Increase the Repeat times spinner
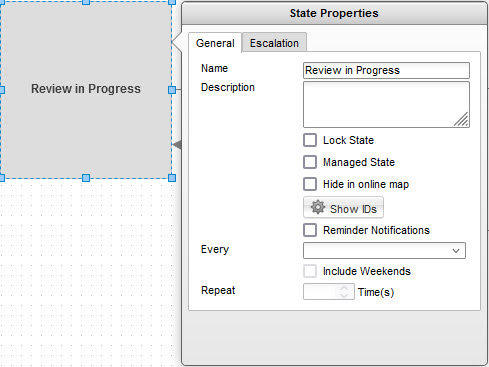 [344, 288]
